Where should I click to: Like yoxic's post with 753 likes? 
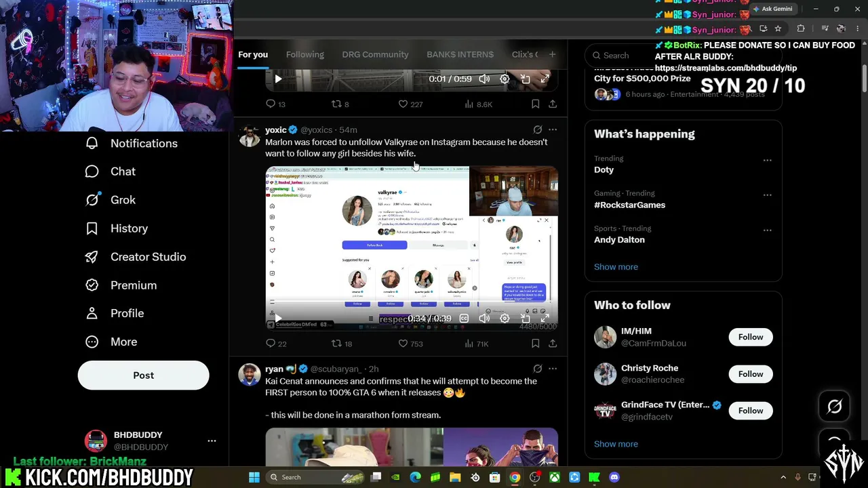[410, 344]
